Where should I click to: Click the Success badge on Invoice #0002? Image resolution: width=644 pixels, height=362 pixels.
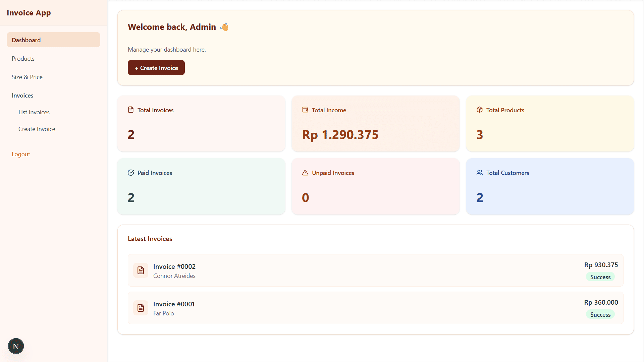click(600, 277)
